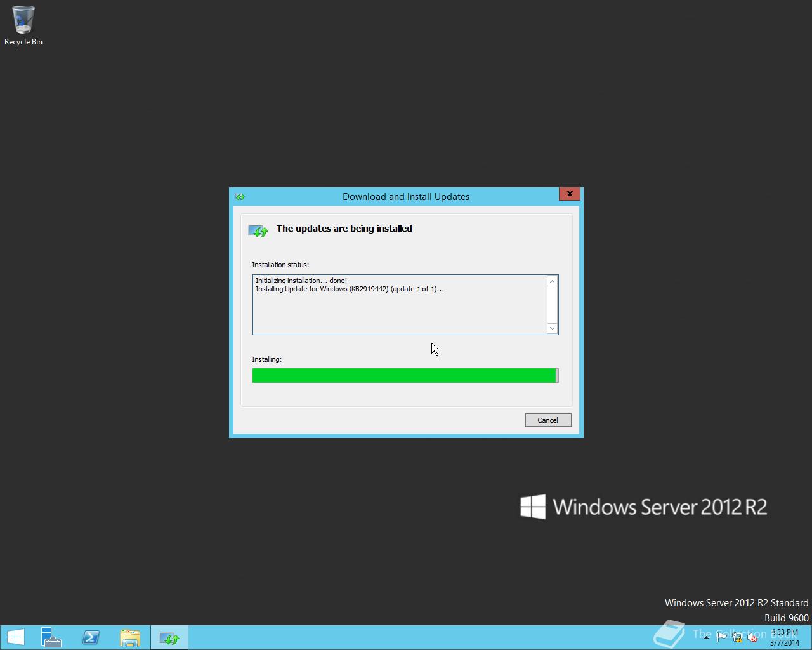812x650 pixels.
Task: Select the update installer taskbar button
Action: (169, 637)
